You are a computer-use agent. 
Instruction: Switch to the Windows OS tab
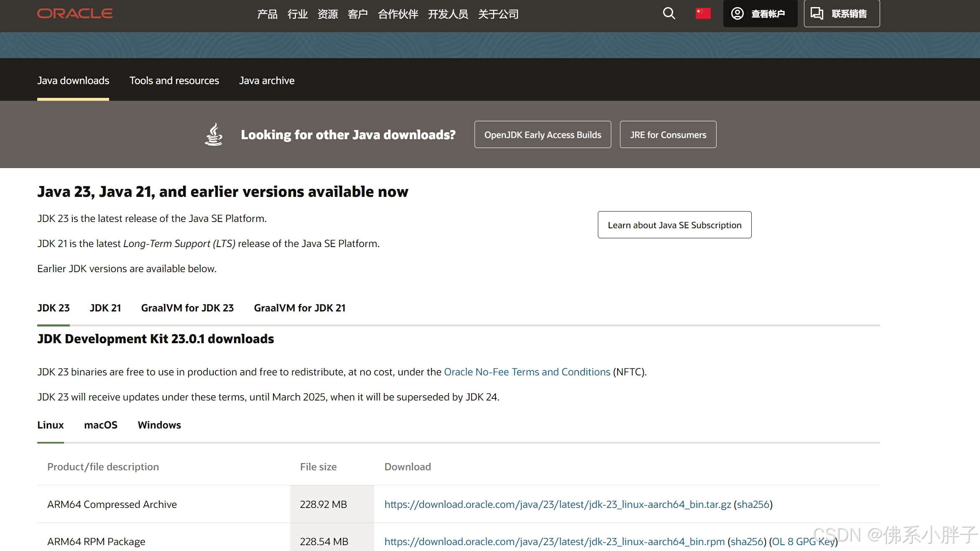pyautogui.click(x=159, y=425)
